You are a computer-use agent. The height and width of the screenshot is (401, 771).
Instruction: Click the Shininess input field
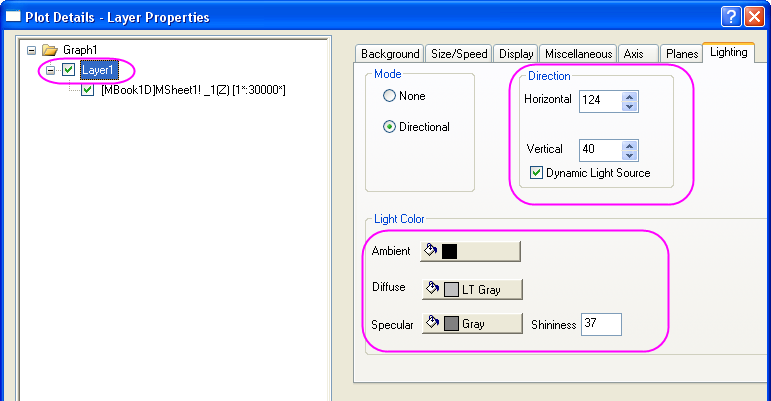click(601, 324)
